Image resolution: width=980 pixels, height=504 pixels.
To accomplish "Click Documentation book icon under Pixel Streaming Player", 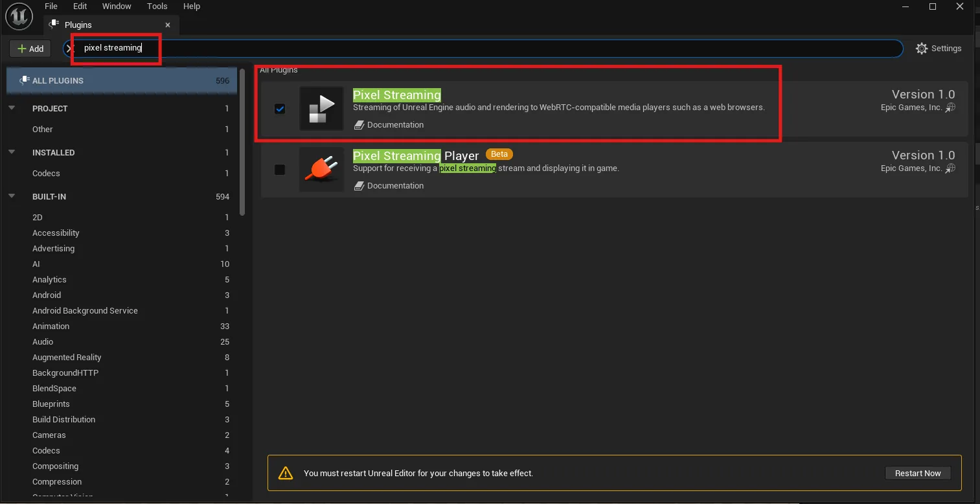I will [x=359, y=186].
